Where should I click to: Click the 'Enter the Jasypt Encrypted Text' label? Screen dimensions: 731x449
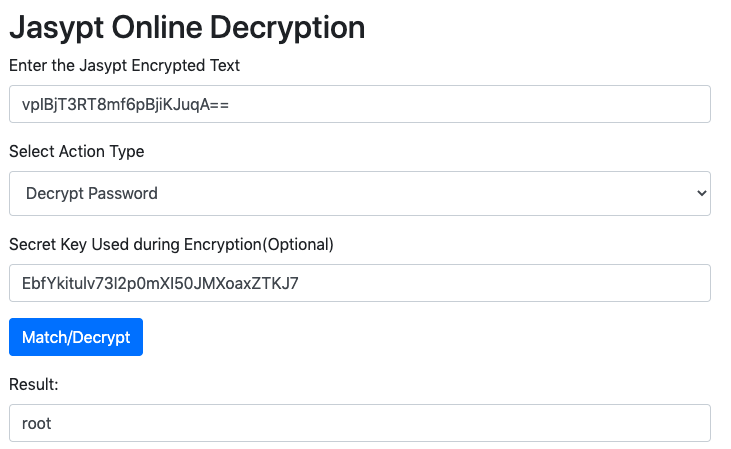124,66
